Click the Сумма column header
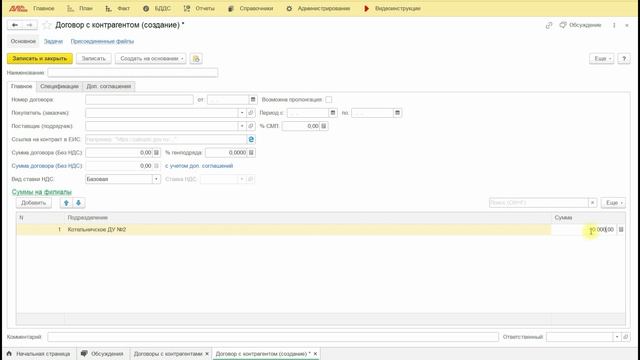Viewport: 640px width, 360px height. pos(588,218)
